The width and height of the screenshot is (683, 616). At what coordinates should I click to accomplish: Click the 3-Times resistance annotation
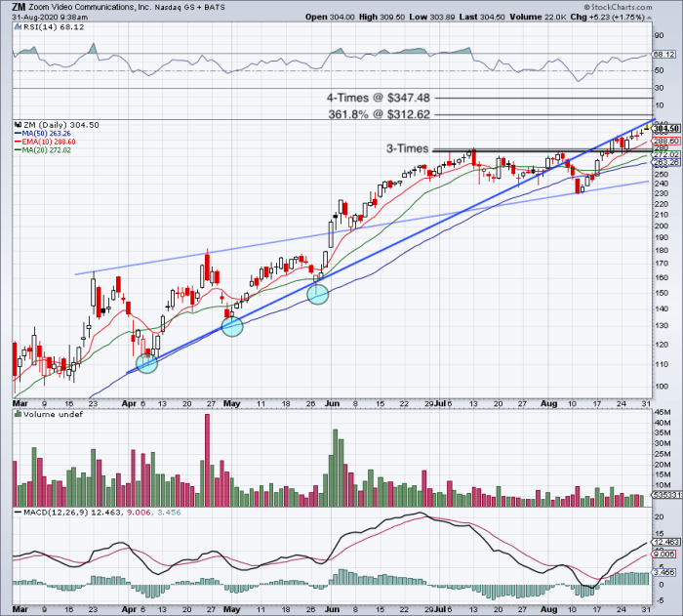(407, 148)
